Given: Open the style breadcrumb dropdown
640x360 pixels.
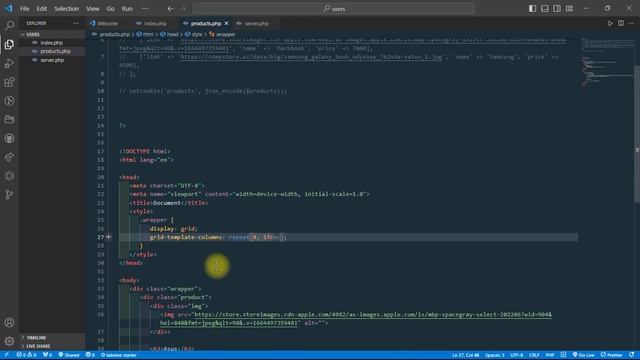Looking at the screenshot, I should pyautogui.click(x=194, y=34).
